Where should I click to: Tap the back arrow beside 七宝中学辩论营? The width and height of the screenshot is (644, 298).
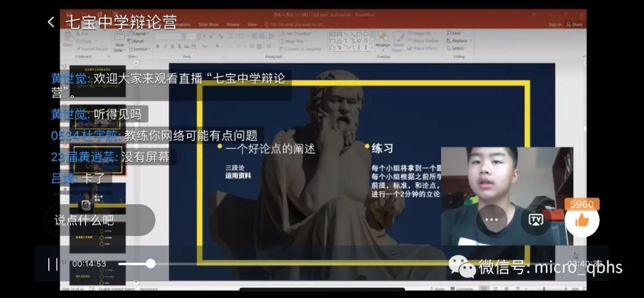(x=51, y=22)
